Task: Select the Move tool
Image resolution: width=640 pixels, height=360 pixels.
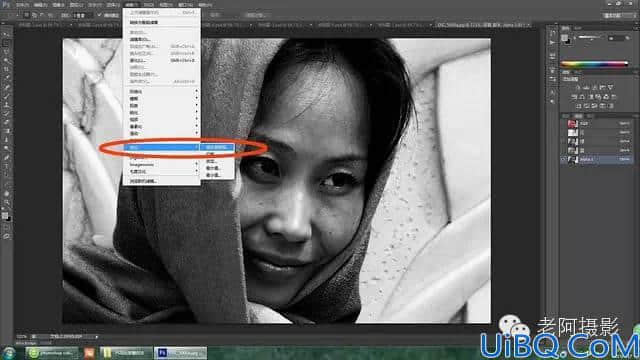Action: (6, 34)
